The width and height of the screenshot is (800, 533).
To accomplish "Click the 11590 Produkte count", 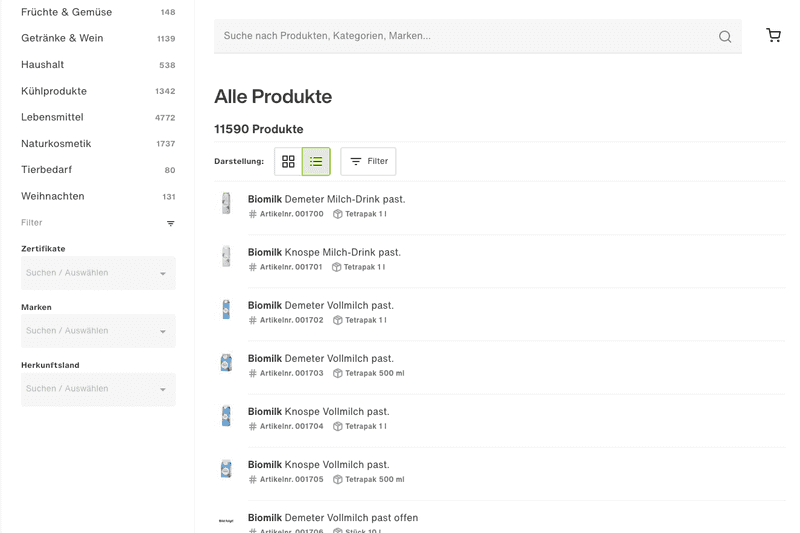I will tap(259, 129).
